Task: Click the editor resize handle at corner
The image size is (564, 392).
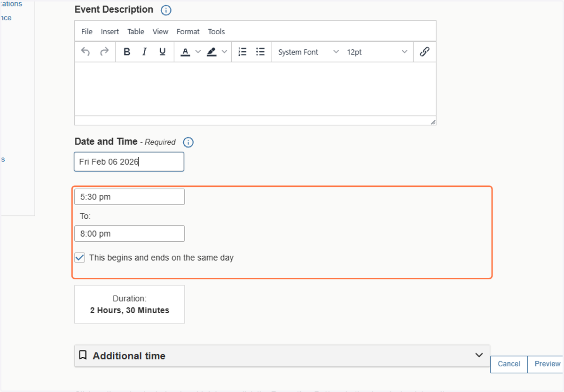Action: (433, 122)
